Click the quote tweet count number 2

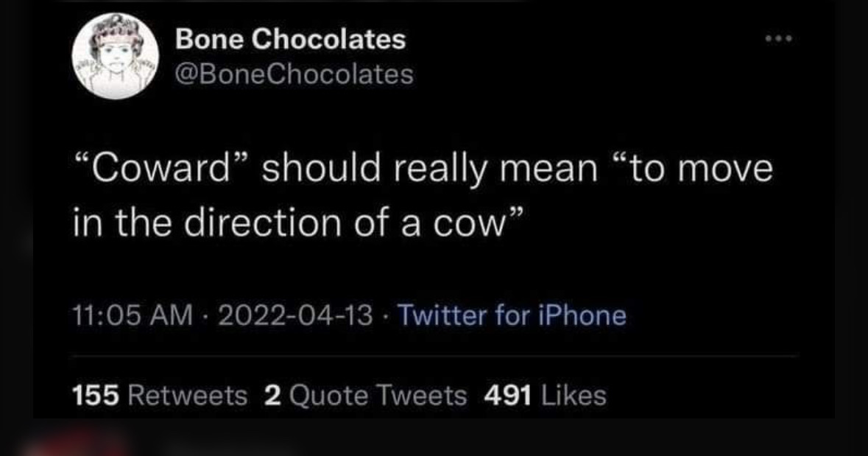tap(272, 396)
